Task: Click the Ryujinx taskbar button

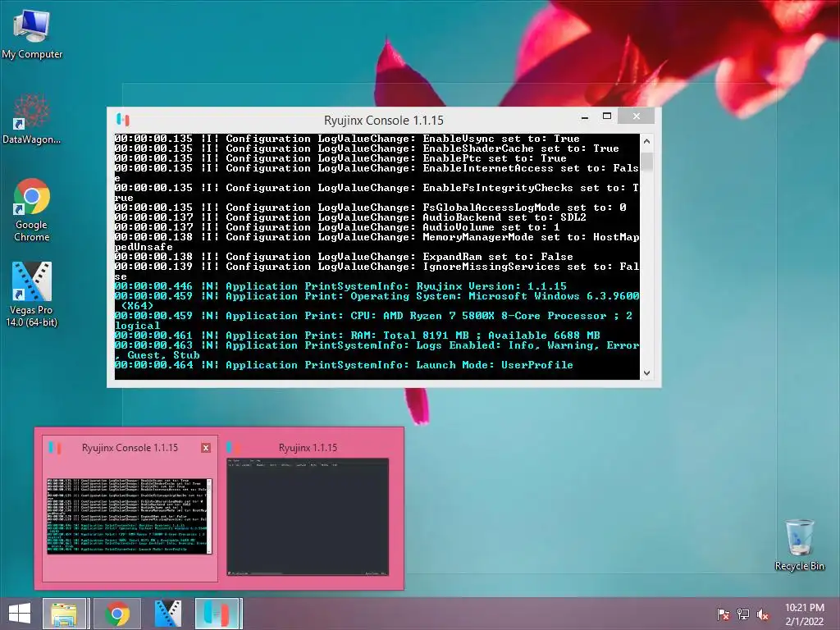Action: (x=217, y=614)
